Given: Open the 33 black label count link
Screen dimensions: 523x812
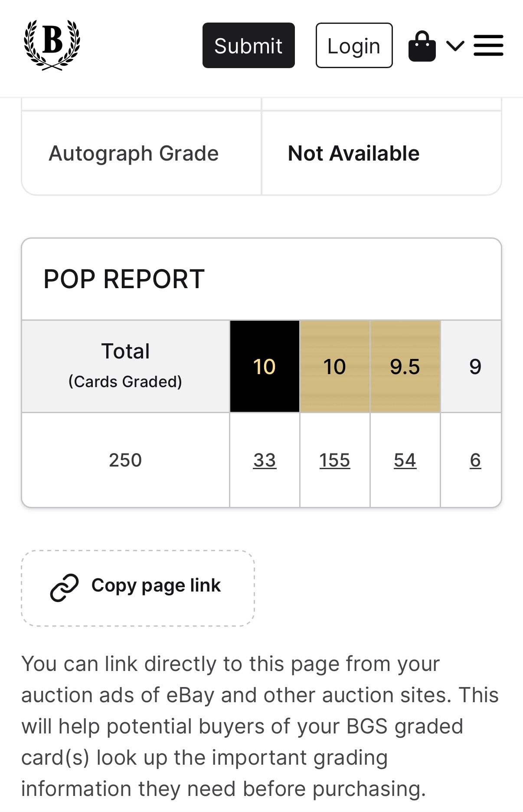Looking at the screenshot, I should click(265, 460).
